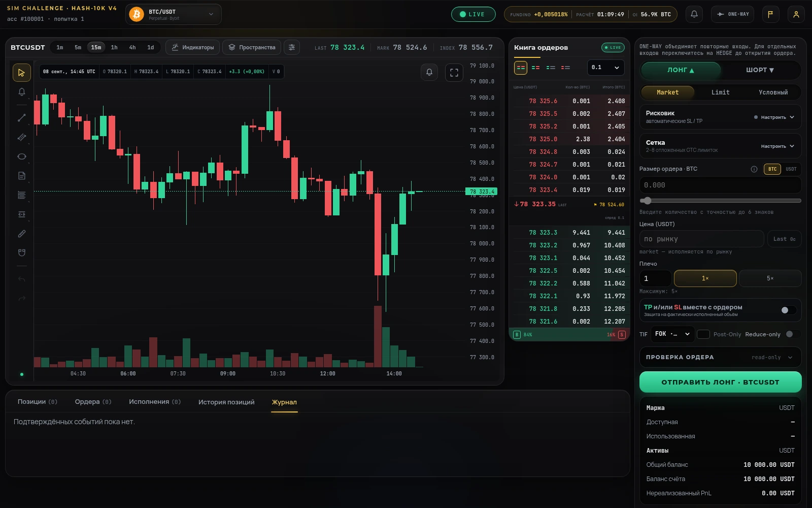
Task: Open order book grouping 0.1 dropdown
Action: pos(605,68)
